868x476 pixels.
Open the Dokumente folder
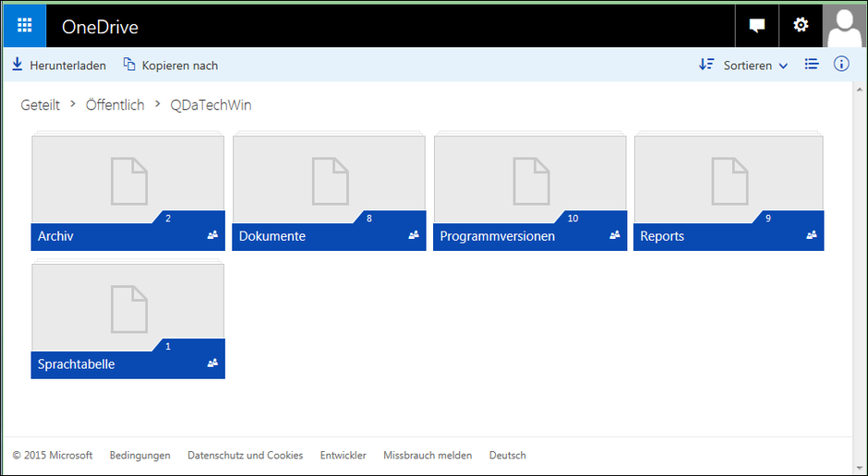tap(329, 191)
